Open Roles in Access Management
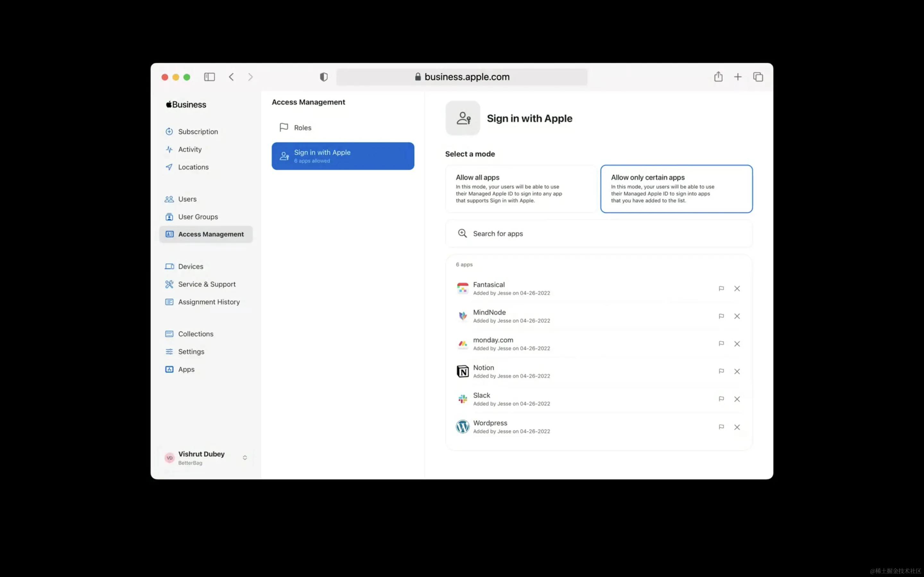924x577 pixels. click(303, 128)
